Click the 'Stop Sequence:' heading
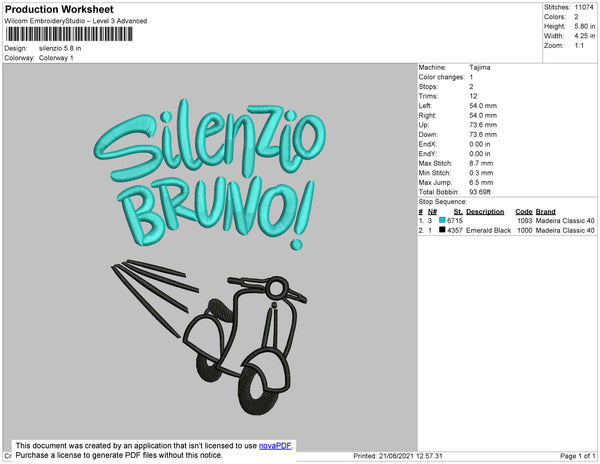Viewport: 600px width, 464px height. click(443, 202)
